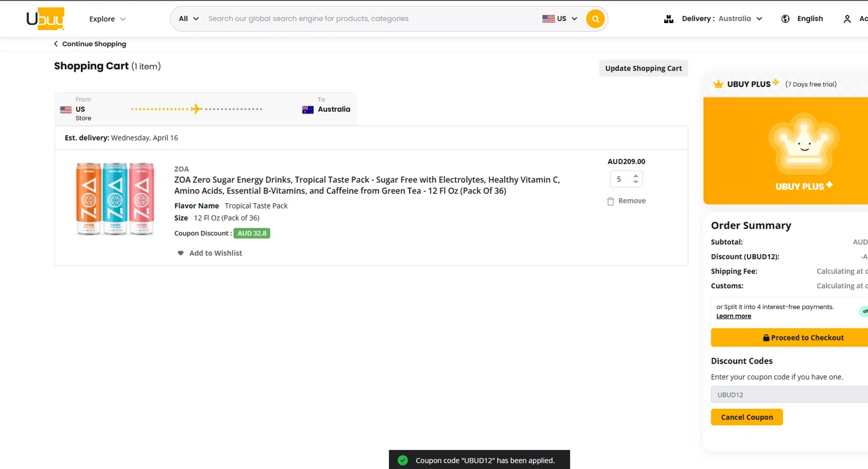Click Learn more about split payments
868x469 pixels.
point(734,316)
